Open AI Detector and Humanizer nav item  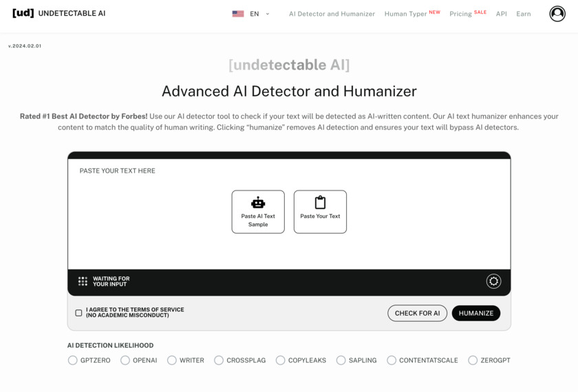click(x=332, y=14)
